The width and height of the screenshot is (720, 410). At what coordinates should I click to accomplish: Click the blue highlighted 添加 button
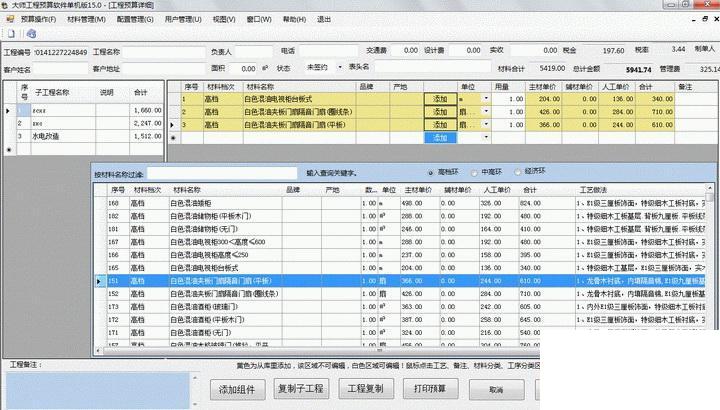pos(440,137)
